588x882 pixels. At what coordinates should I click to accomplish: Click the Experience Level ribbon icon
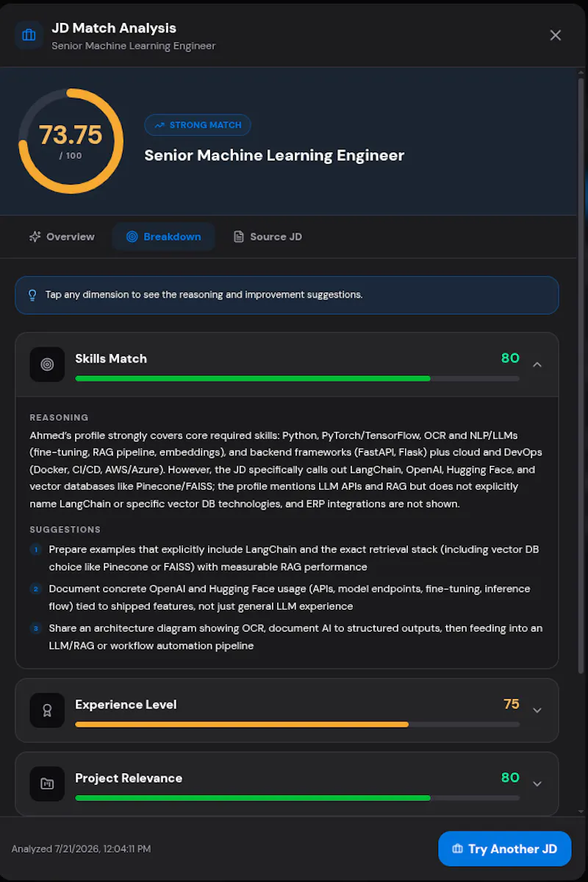(x=47, y=711)
